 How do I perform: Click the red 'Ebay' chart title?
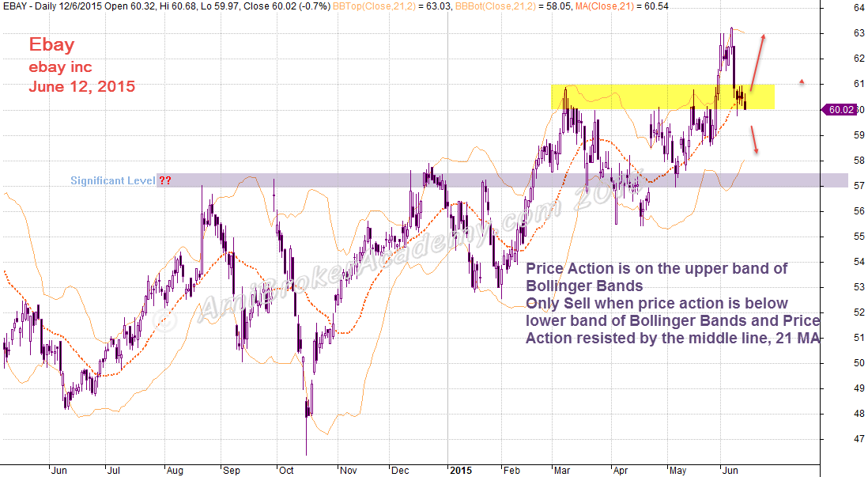[x=51, y=45]
